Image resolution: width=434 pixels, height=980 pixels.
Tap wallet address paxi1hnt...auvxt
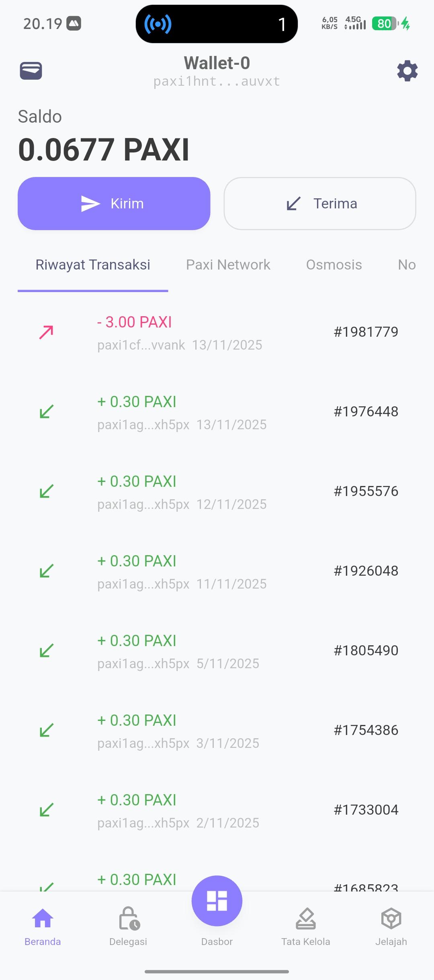(217, 82)
